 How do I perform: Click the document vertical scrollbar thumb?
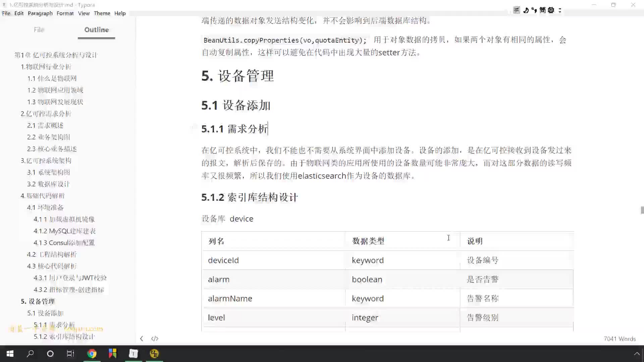click(642, 210)
